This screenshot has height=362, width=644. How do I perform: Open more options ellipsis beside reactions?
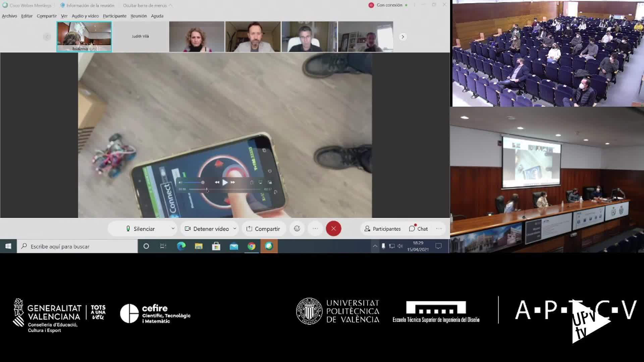point(315,229)
